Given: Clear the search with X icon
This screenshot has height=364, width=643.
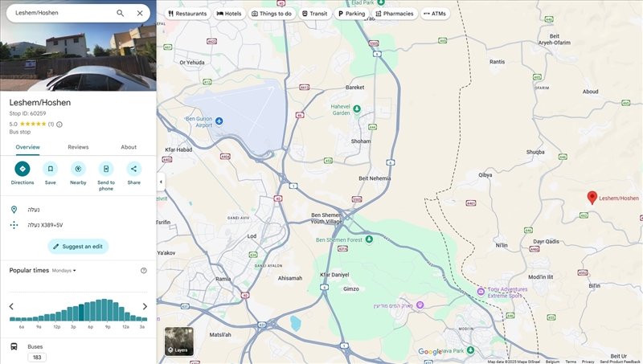Looking at the screenshot, I should coord(140,13).
